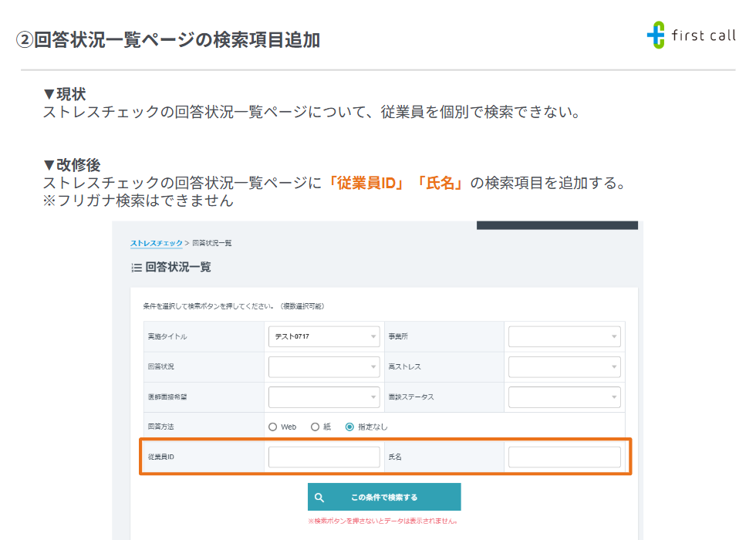Screen dimensions: 756x540
Task: Select the 紙 radio button
Action: pyautogui.click(x=316, y=426)
